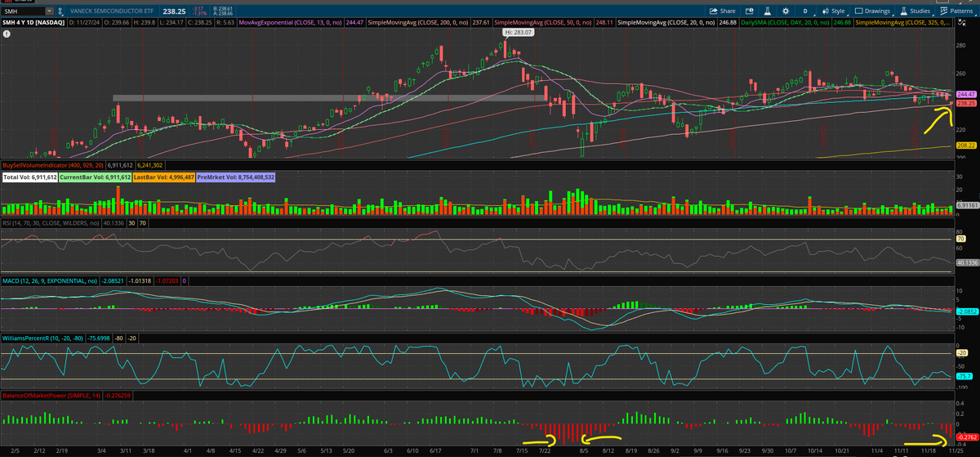
Task: Click the 244.47 price axis bubble
Action: 966,95
